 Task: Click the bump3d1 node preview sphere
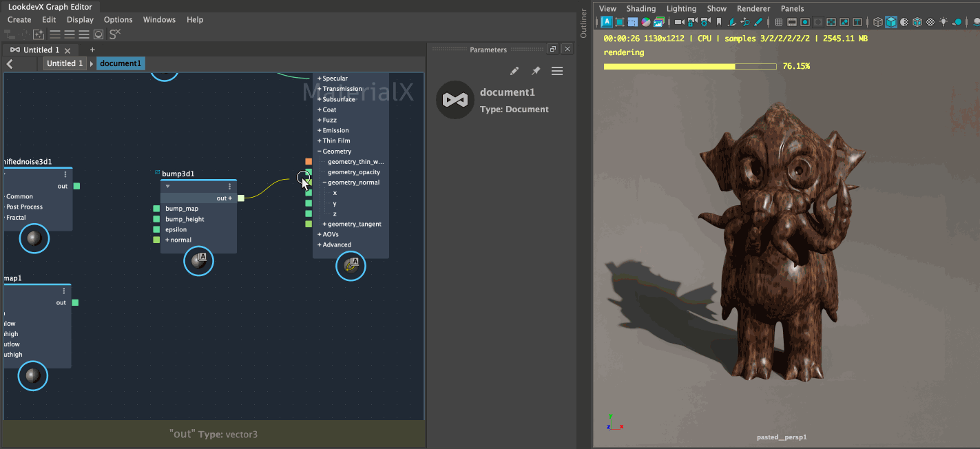(x=198, y=261)
